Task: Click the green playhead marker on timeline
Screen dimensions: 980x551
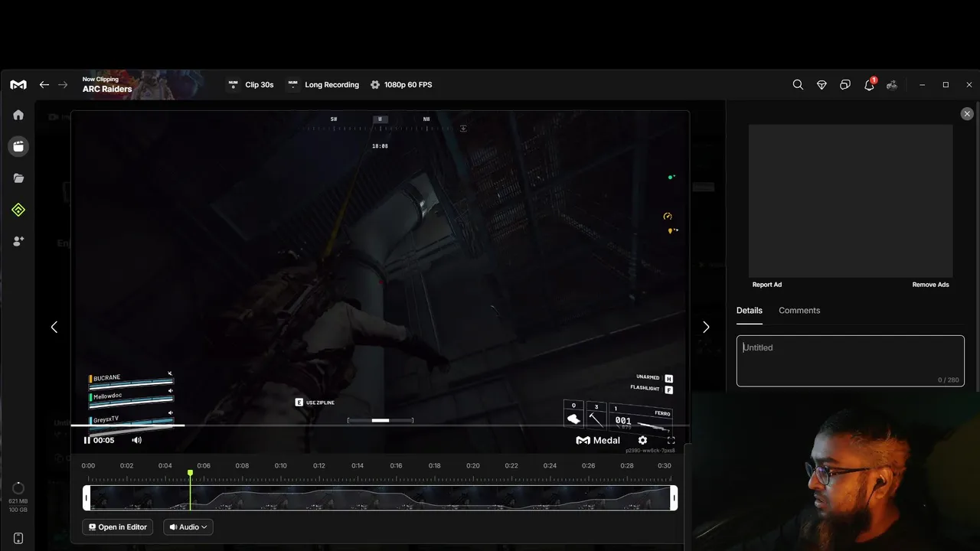Action: pos(190,474)
